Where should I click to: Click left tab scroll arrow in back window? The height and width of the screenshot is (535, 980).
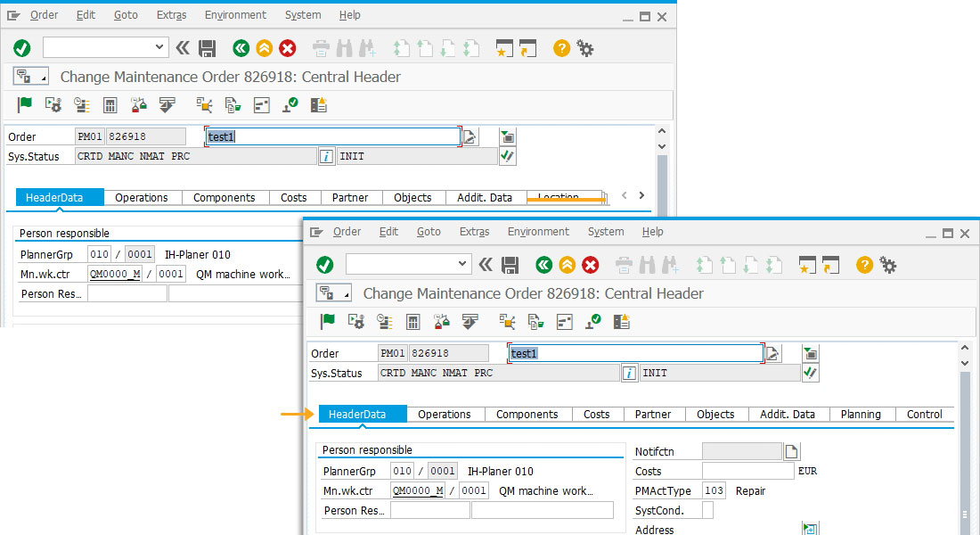click(x=624, y=196)
